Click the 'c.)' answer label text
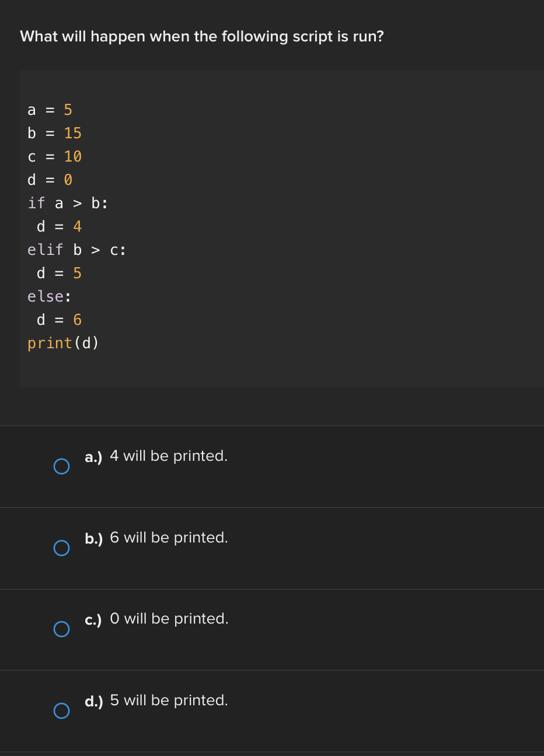Image resolution: width=544 pixels, height=756 pixels. [x=93, y=619]
